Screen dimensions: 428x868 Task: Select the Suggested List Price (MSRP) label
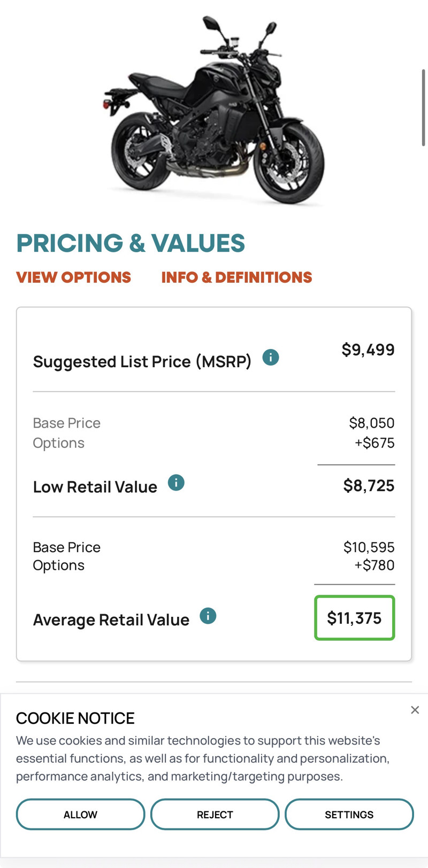(142, 362)
